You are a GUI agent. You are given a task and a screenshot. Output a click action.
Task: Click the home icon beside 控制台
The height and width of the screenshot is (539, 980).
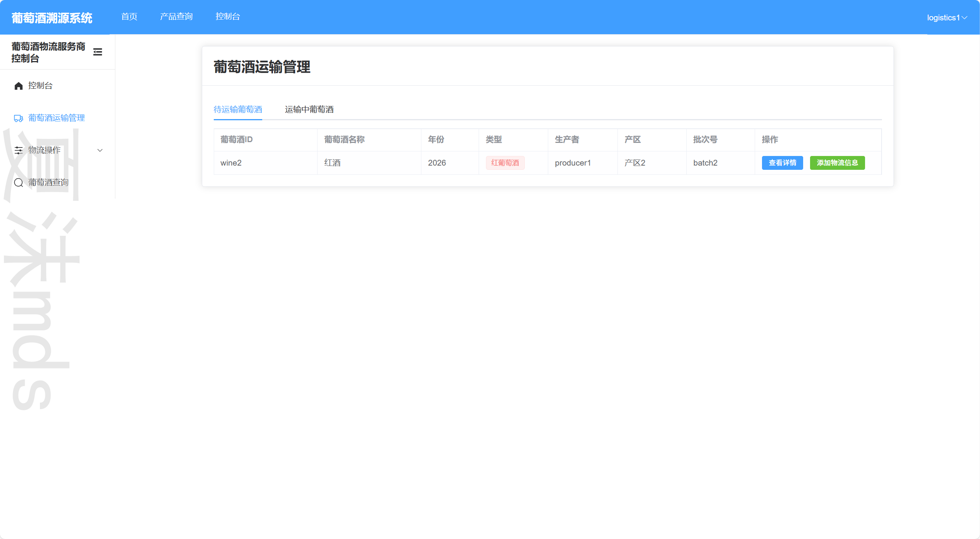18,86
